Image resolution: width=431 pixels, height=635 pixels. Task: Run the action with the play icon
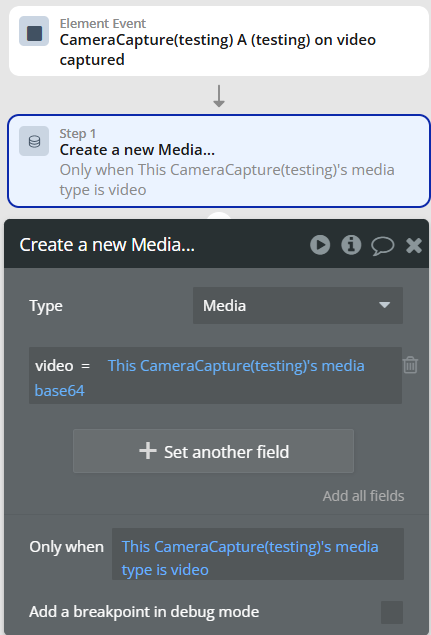(320, 245)
